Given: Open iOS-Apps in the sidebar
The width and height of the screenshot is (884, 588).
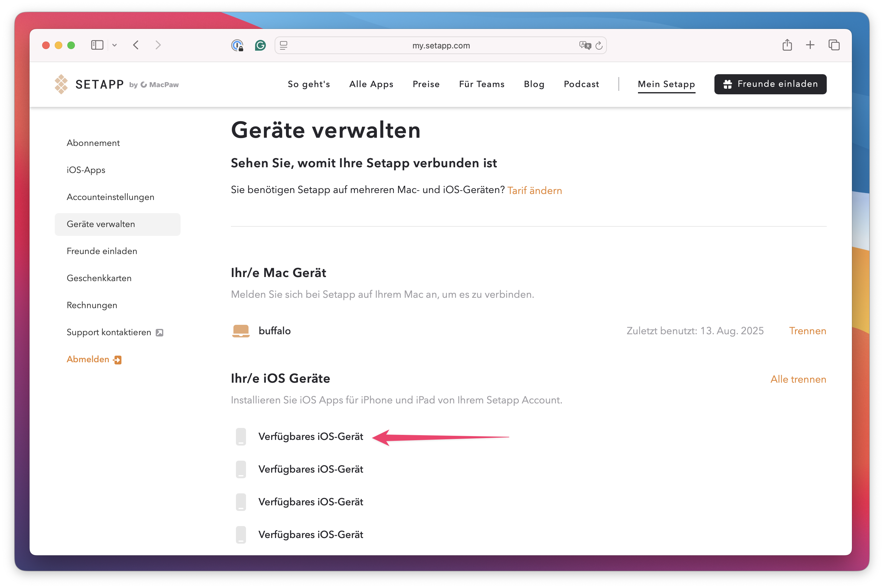Looking at the screenshot, I should coord(86,170).
